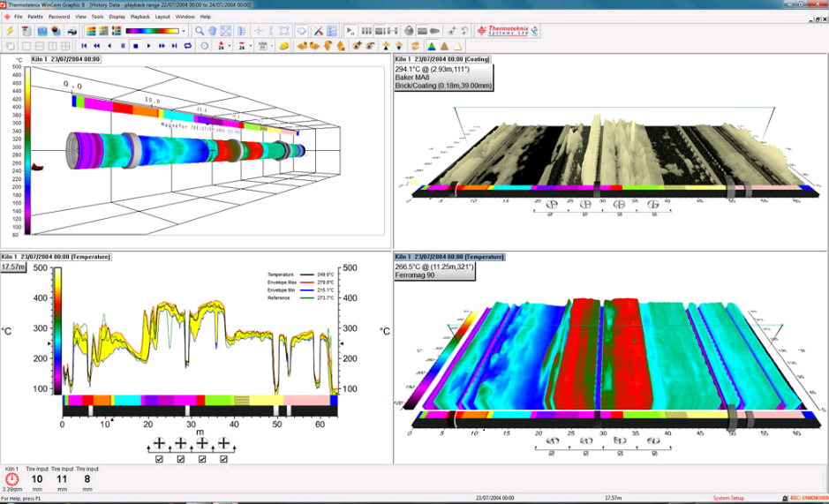Select the hand pan tool
Viewport: 829px width, 504px height.
click(x=212, y=31)
